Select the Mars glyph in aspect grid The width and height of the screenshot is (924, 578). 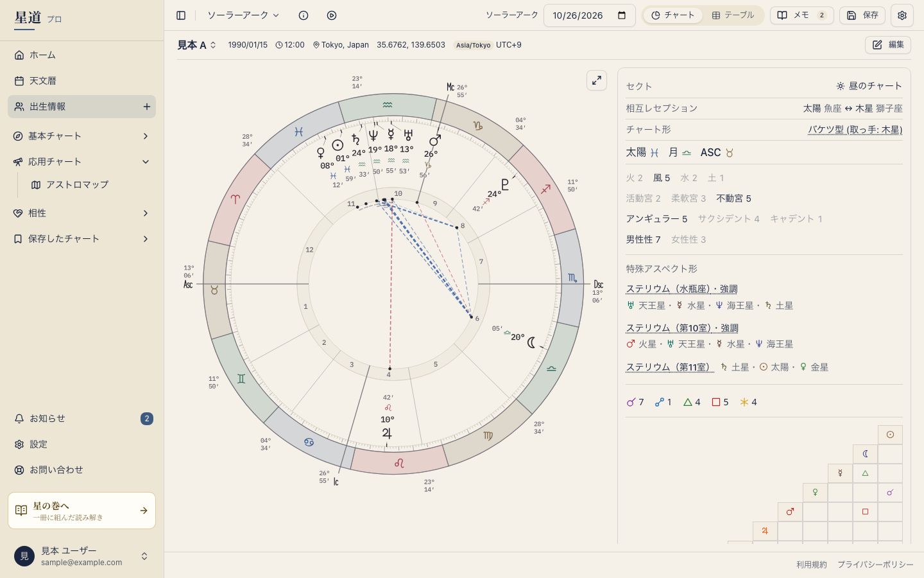pyautogui.click(x=790, y=512)
